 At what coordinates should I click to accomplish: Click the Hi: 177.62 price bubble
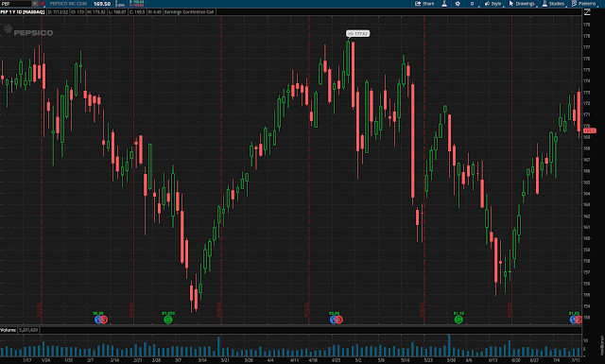coord(357,34)
